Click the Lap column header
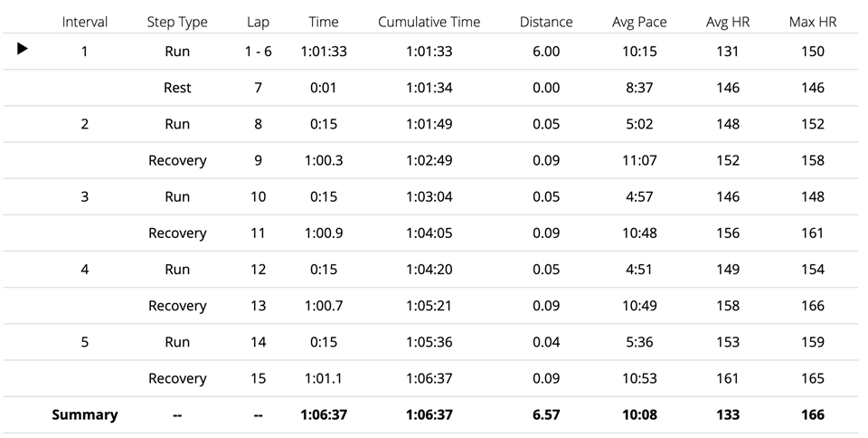Viewport: 868px width, 438px height. (x=258, y=22)
